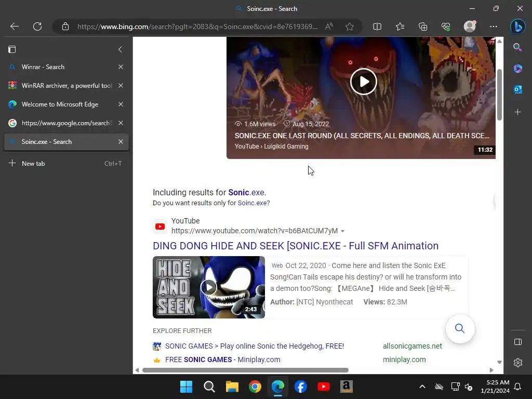This screenshot has height=399, width=532.
Task: Open split screen view
Action: click(377, 26)
